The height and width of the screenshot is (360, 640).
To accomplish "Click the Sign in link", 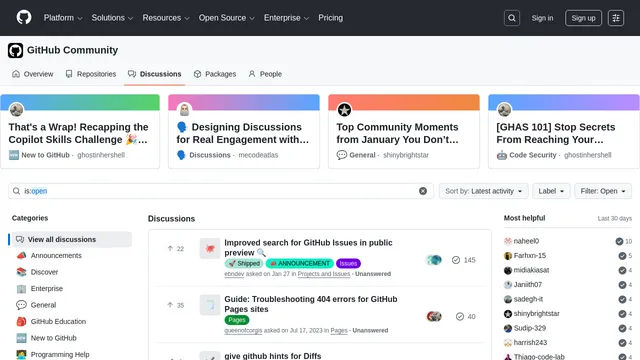I will click(542, 18).
